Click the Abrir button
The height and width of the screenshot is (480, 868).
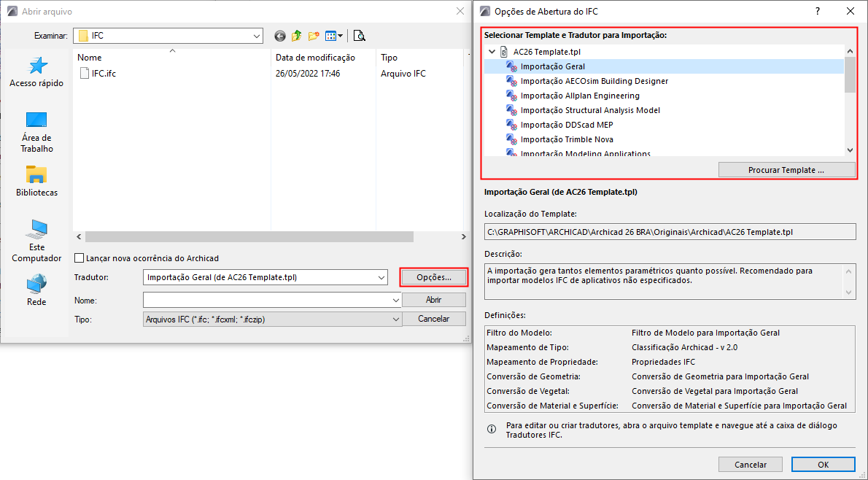pyautogui.click(x=434, y=300)
